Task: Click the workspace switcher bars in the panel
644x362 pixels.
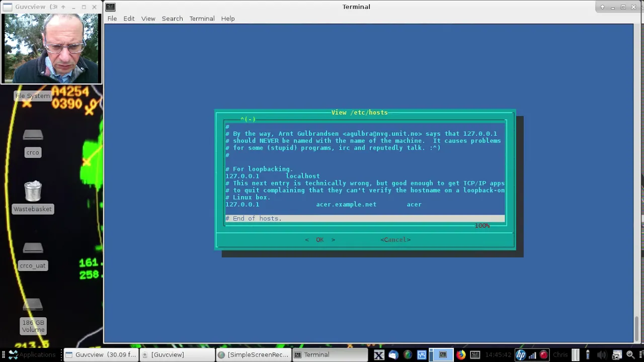Action: (576, 355)
